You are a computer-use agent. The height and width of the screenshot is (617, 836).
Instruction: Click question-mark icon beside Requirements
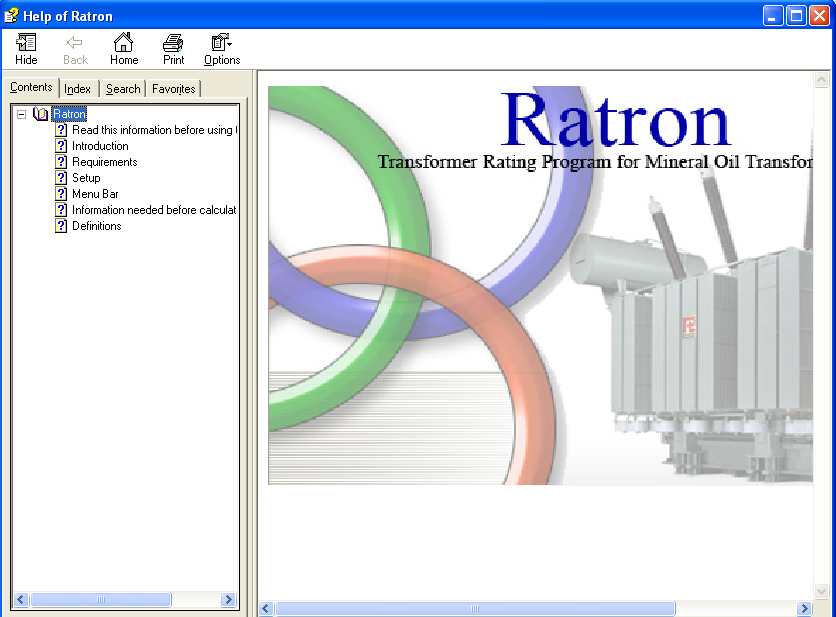pyautogui.click(x=61, y=162)
